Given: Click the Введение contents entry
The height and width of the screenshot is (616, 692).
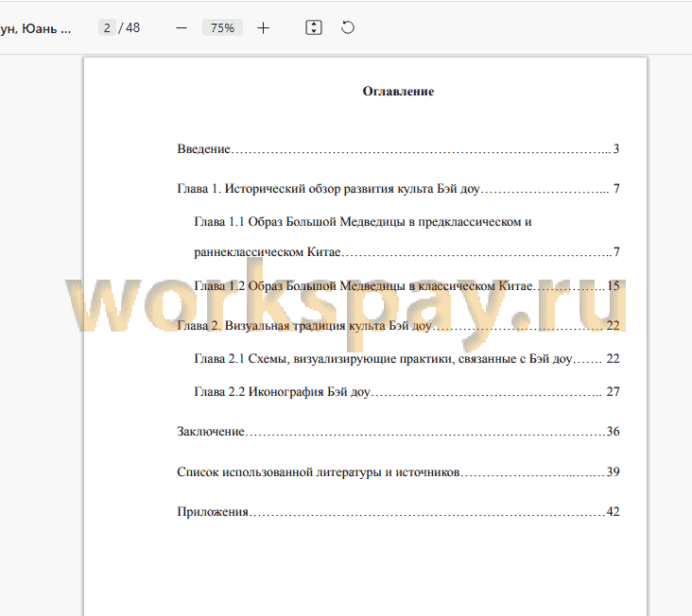Looking at the screenshot, I should click(x=398, y=149).
